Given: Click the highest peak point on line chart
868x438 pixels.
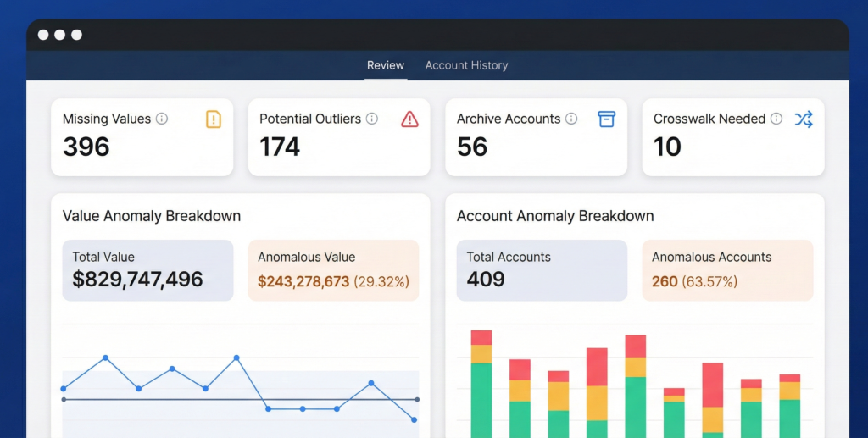Looking at the screenshot, I should [105, 358].
